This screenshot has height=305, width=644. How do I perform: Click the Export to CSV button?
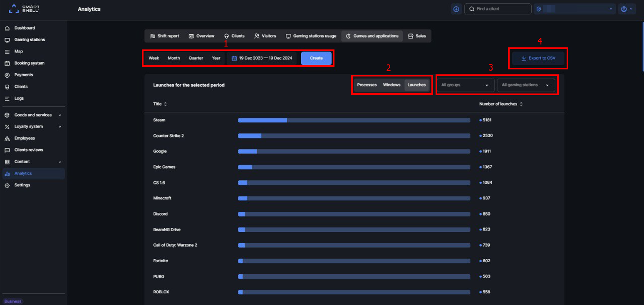pyautogui.click(x=538, y=59)
